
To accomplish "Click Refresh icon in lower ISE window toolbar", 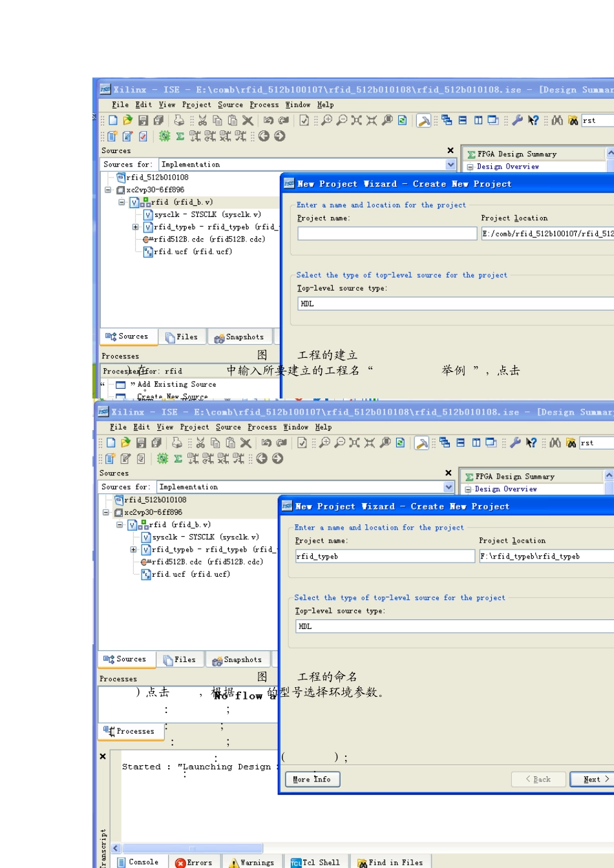I will tap(400, 443).
